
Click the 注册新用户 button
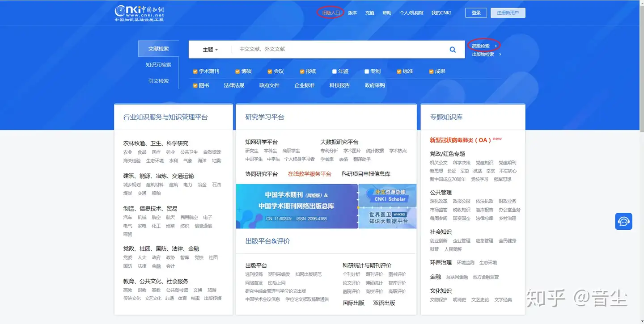508,13
